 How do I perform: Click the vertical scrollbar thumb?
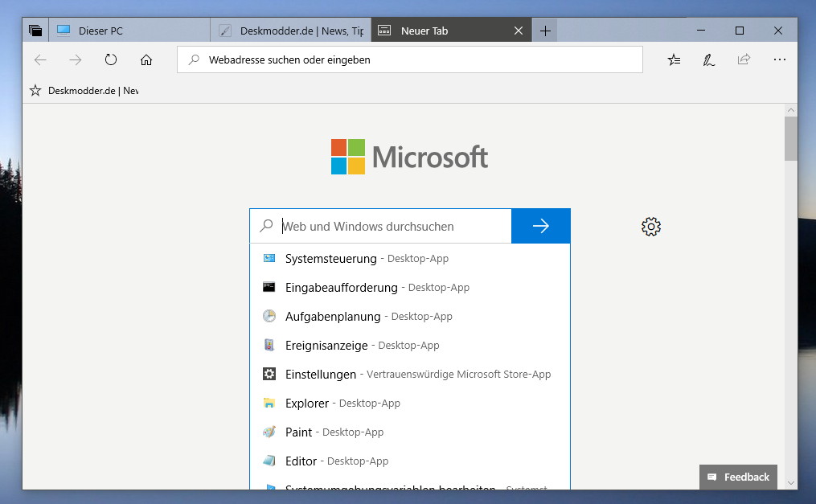pyautogui.click(x=791, y=139)
